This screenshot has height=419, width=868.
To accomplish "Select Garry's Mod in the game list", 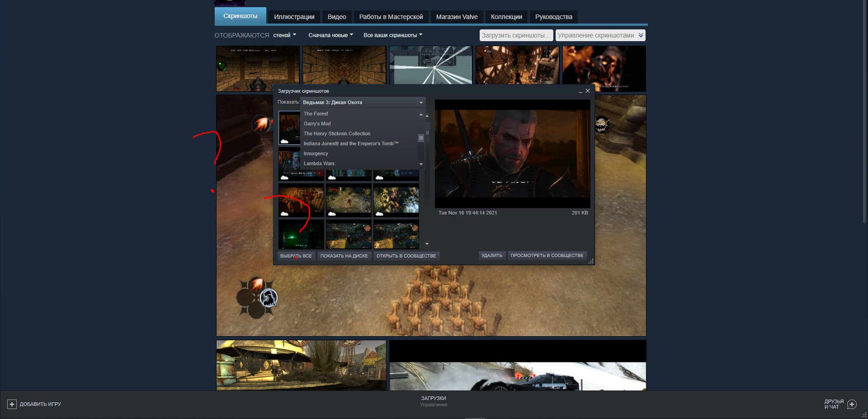I will click(317, 124).
